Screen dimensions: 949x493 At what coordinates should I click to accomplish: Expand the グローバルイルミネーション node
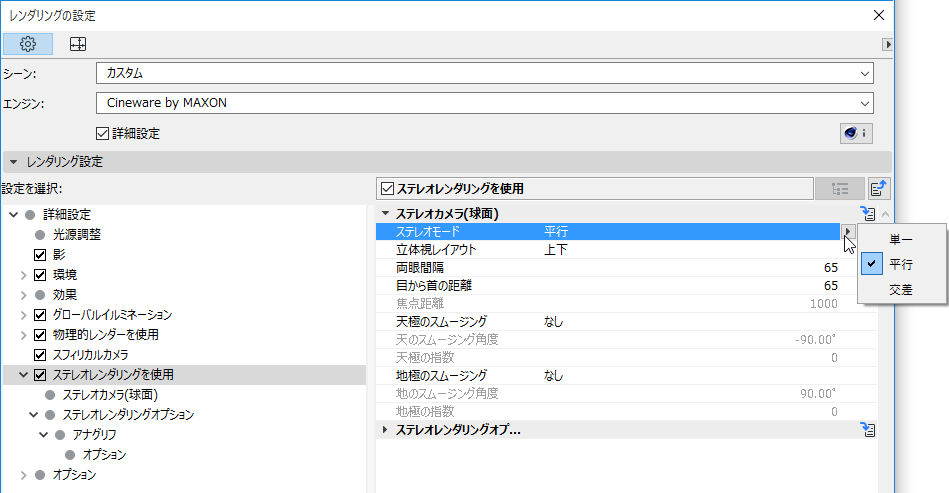24,315
